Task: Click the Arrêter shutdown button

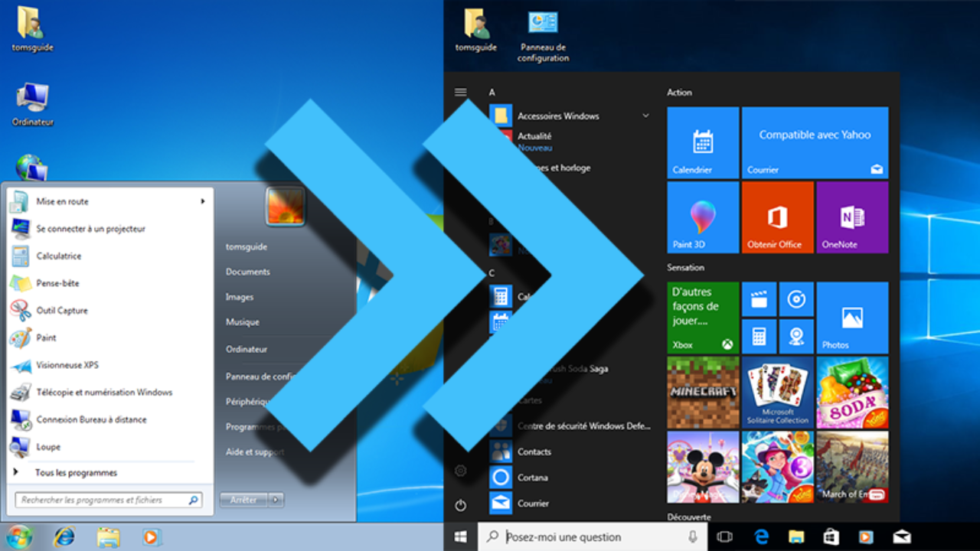Action: tap(243, 500)
